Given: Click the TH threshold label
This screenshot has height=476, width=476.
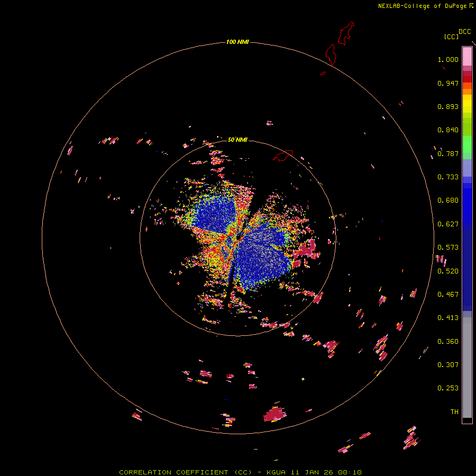Looking at the screenshot, I should coord(454,412).
